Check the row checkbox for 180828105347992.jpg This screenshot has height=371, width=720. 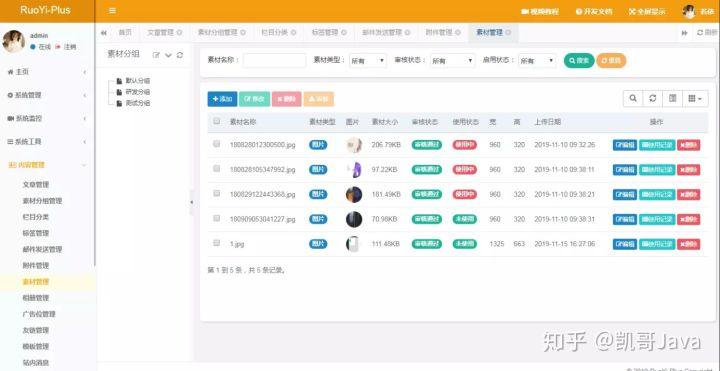217,169
